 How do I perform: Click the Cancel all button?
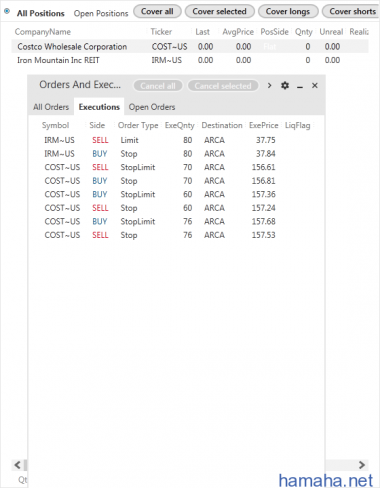click(158, 86)
